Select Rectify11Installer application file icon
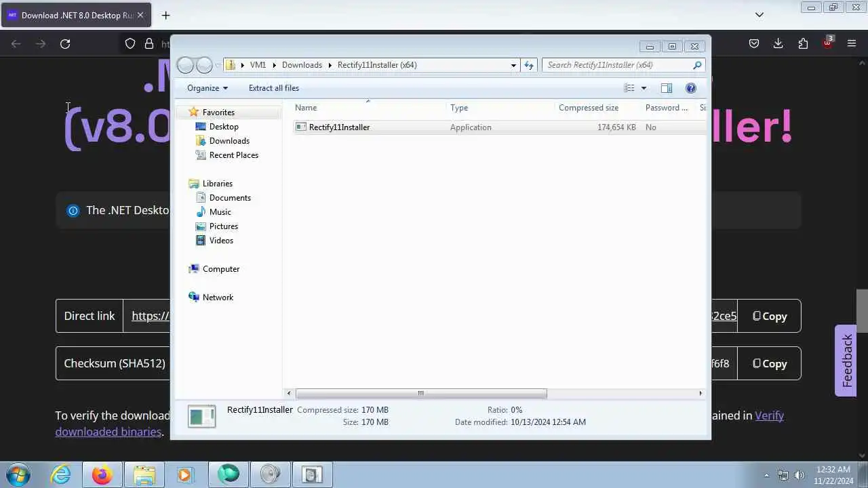The height and width of the screenshot is (488, 868). coord(301,127)
